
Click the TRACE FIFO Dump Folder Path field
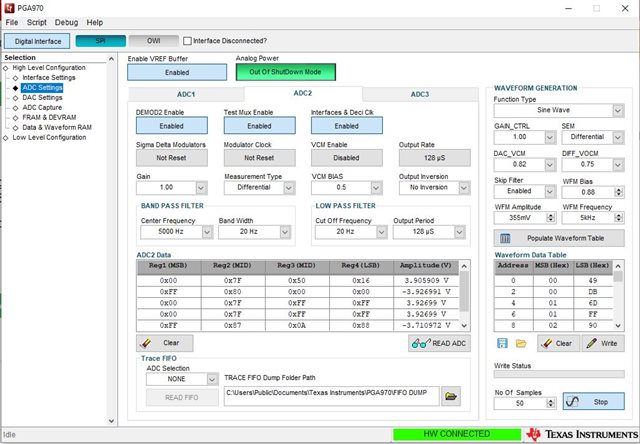[331, 396]
